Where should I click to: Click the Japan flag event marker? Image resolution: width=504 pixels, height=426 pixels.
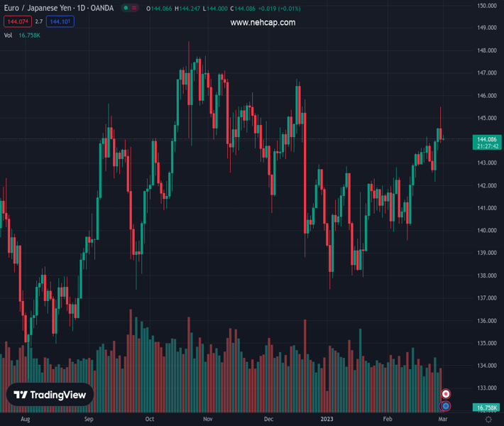[x=446, y=393]
